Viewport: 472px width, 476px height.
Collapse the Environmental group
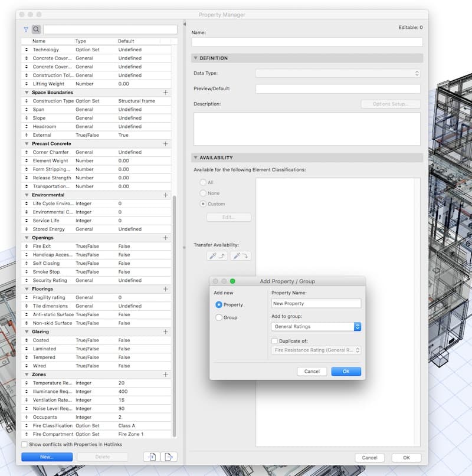pos(27,195)
